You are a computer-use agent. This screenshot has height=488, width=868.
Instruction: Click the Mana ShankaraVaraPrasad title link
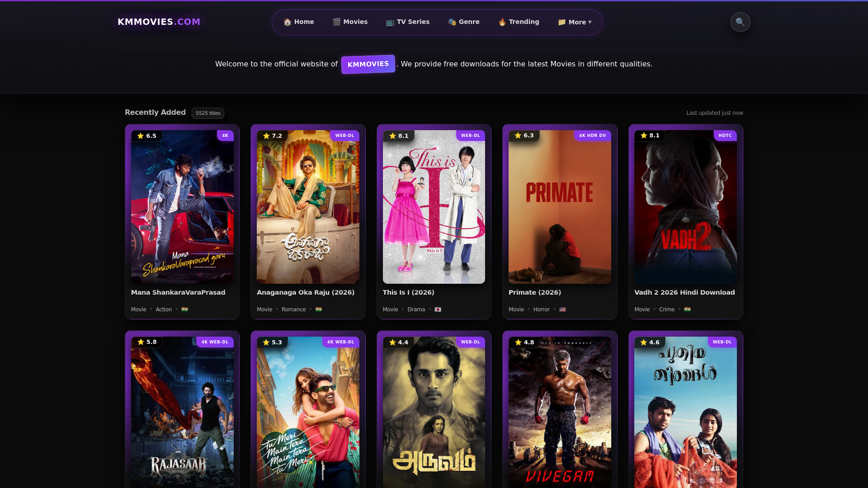(x=178, y=292)
